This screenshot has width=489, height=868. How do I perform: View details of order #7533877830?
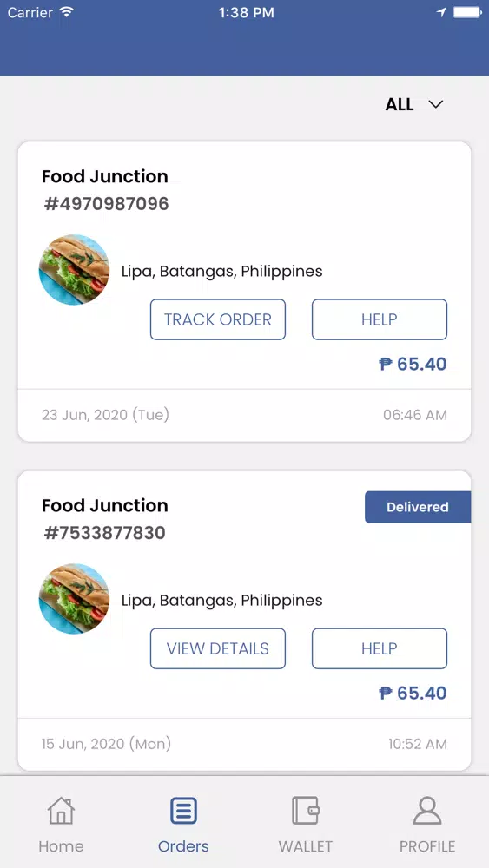point(218,648)
